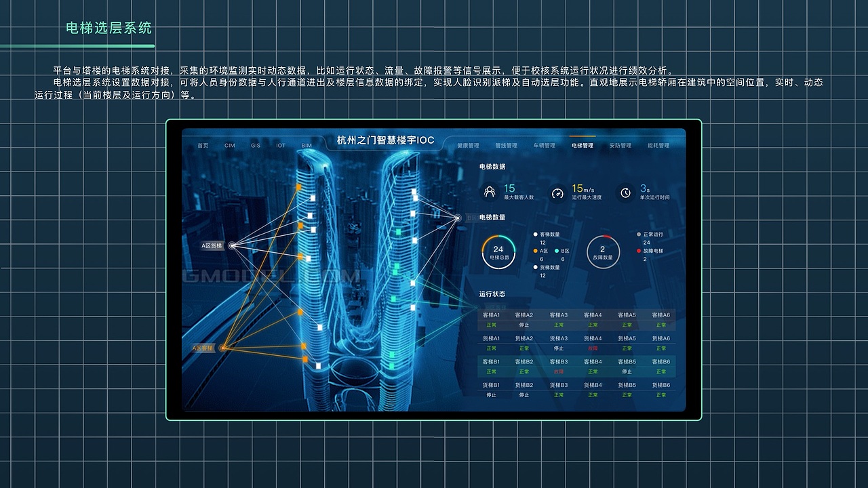Select 货梯B2 in the status table
Image resolution: width=868 pixels, height=488 pixels.
(x=524, y=385)
